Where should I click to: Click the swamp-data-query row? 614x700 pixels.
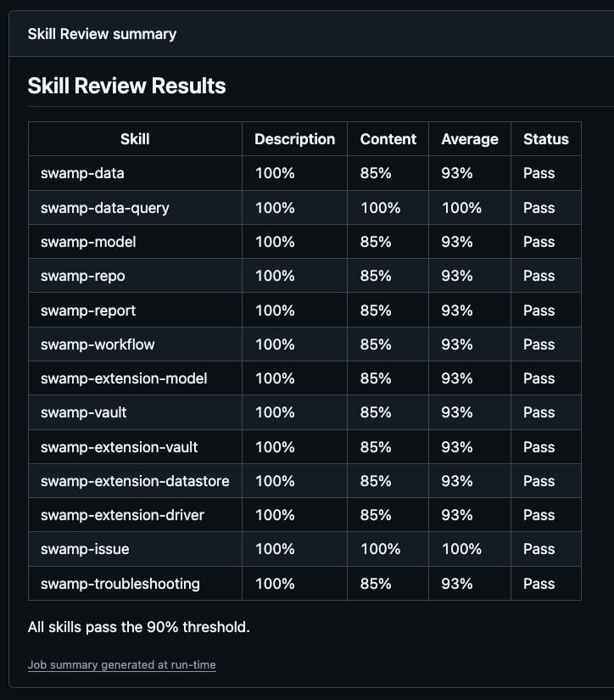[x=103, y=208]
